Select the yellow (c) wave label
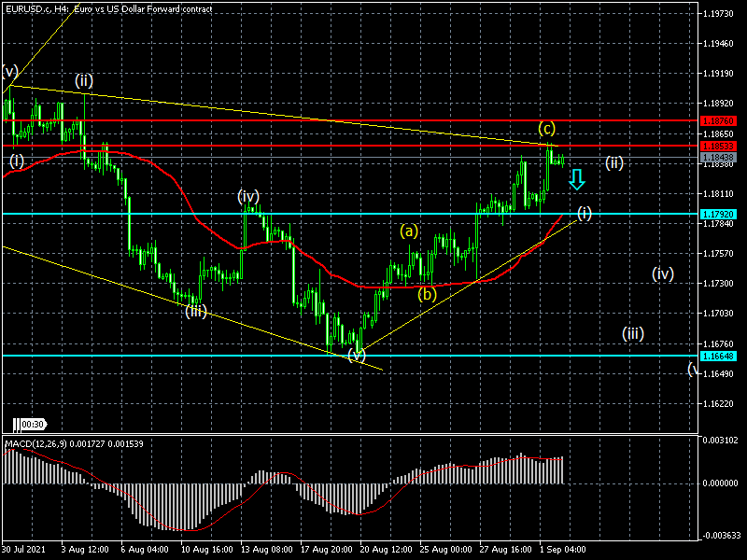Viewport: 747px width, 560px height. [x=547, y=128]
